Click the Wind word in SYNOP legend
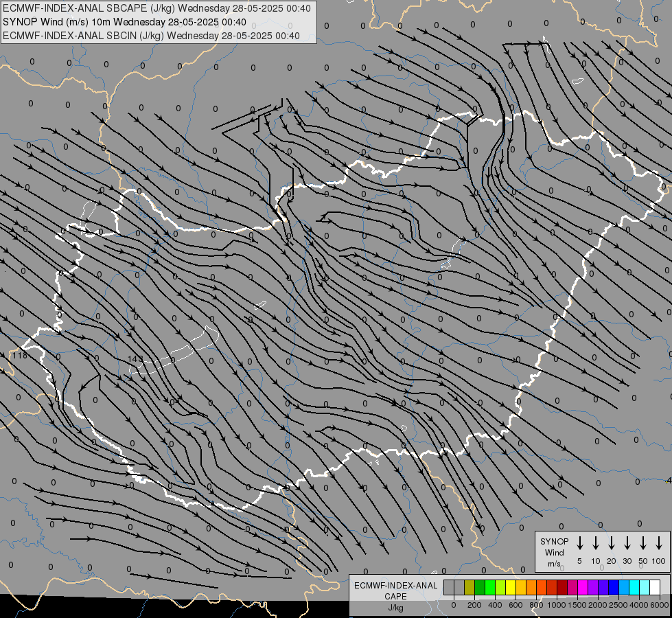This screenshot has height=618, width=672. click(x=554, y=552)
